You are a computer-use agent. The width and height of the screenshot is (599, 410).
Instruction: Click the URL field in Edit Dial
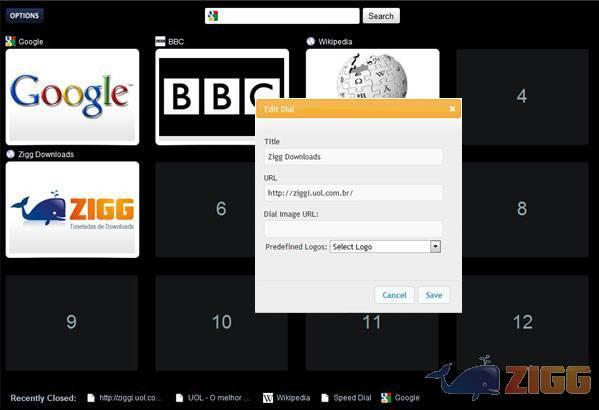(x=353, y=193)
